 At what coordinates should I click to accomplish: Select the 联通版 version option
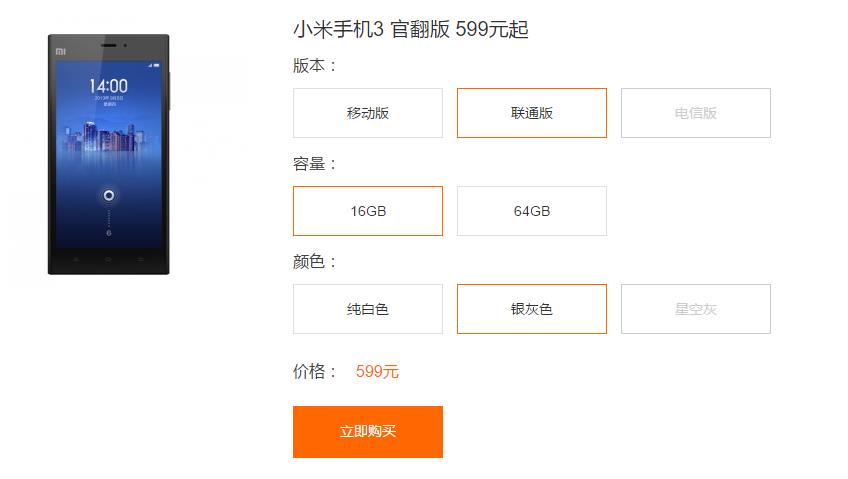[531, 113]
